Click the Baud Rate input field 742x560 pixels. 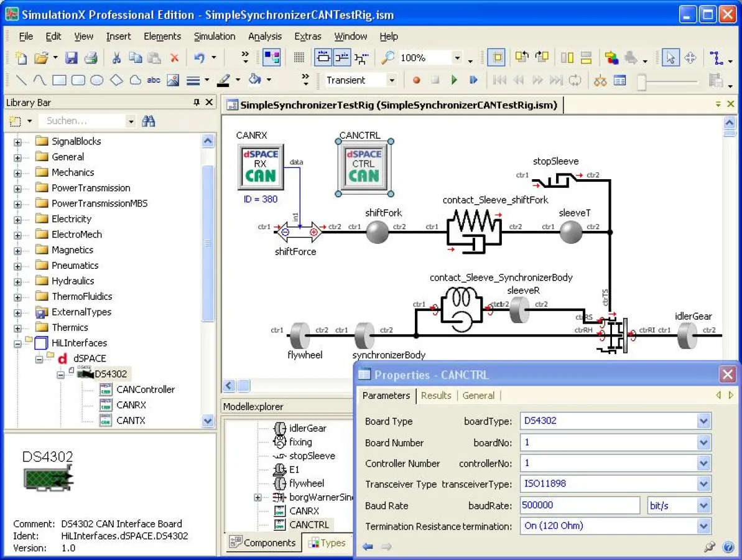tap(579, 505)
